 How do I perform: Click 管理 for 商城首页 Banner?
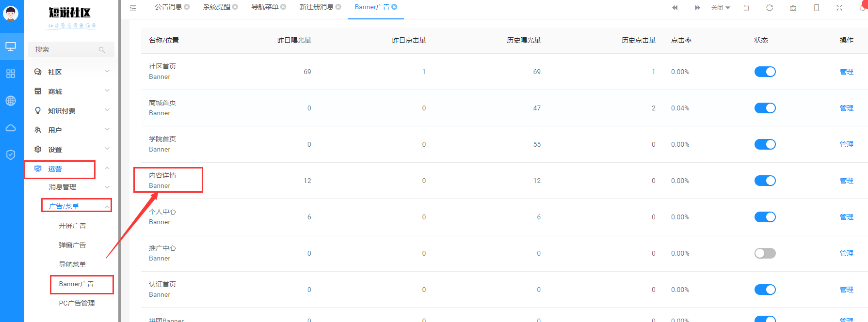click(x=846, y=108)
